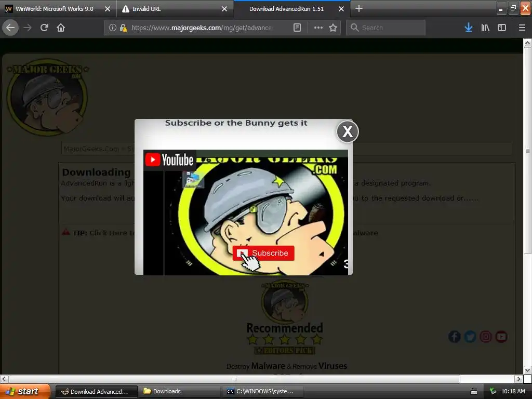532x399 pixels.
Task: Reload the current page
Action: 44,28
